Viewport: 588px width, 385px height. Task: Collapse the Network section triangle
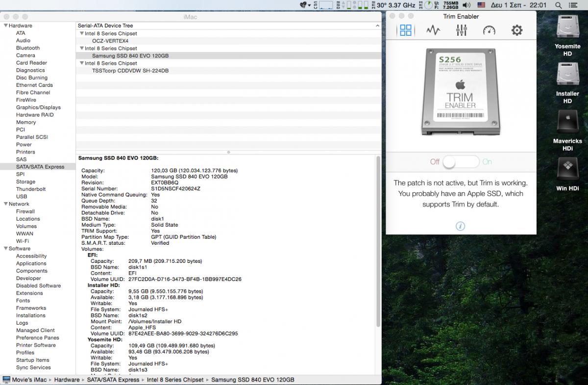point(5,204)
